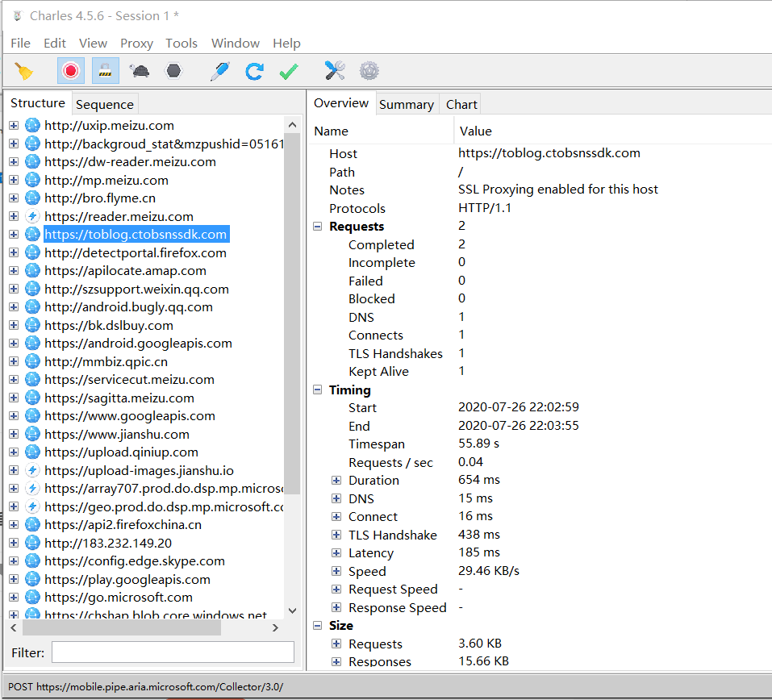Toggle SSL Proxying padlock button
The height and width of the screenshot is (700, 772).
coord(105,71)
